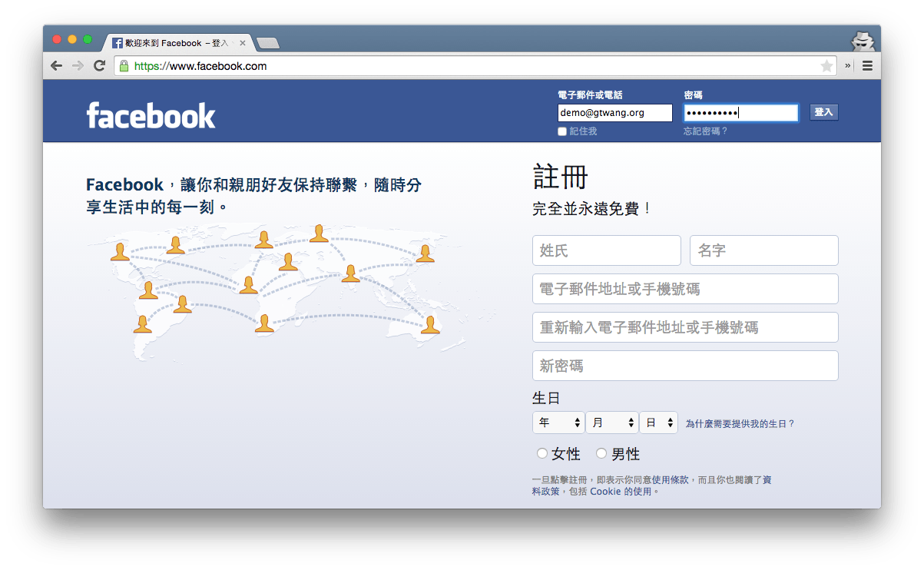Select the 女性 gender radio button
The width and height of the screenshot is (924, 570).
(542, 453)
